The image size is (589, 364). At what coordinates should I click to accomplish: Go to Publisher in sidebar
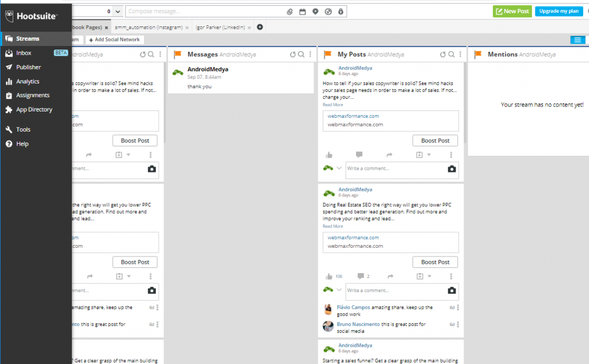click(36, 67)
